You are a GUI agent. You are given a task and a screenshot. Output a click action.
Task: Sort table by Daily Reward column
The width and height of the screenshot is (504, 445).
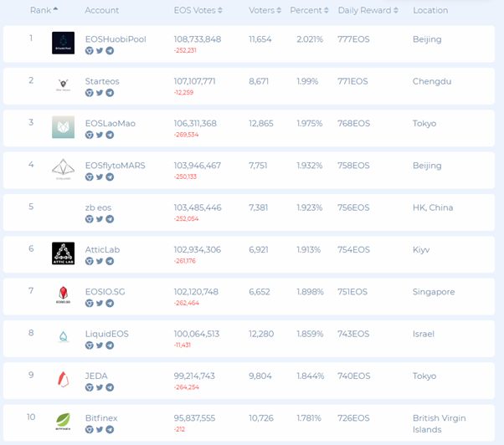click(368, 10)
